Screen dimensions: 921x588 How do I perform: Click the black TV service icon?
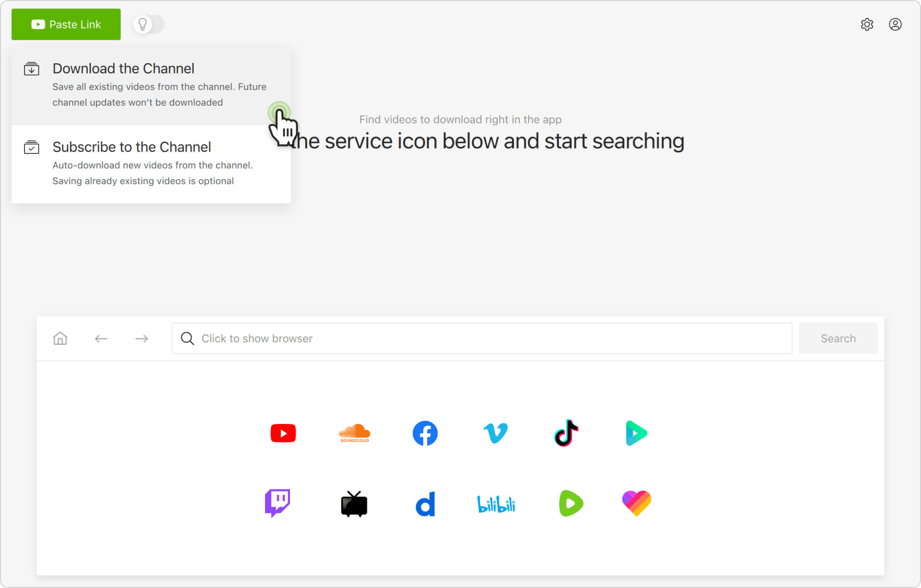354,504
